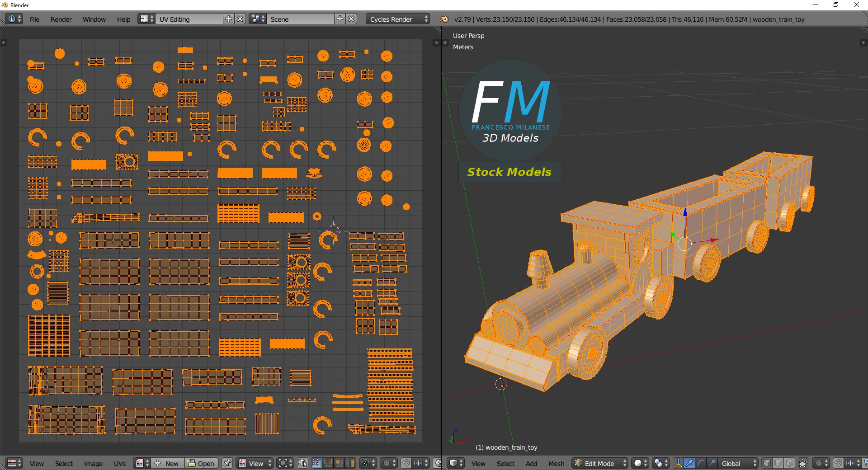Screen dimensions: 868x470
Task: Toggle snapping in the UV editor
Action: pyautogui.click(x=406, y=463)
